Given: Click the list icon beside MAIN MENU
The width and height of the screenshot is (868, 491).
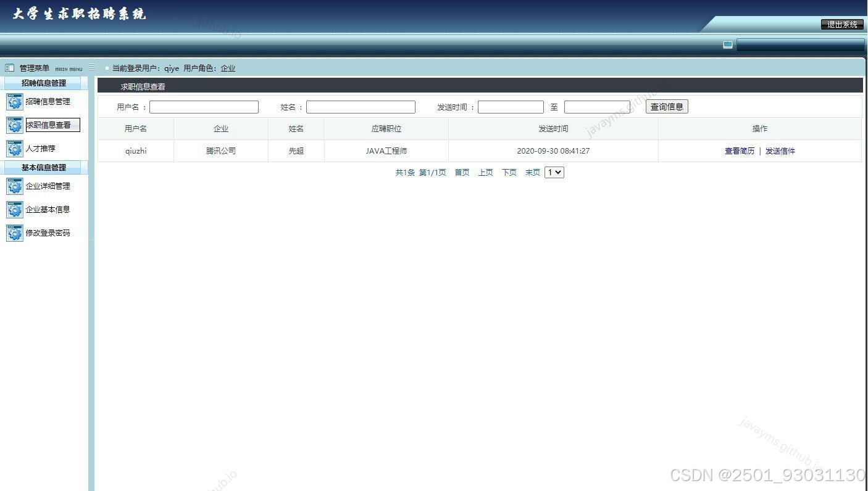Looking at the screenshot, I should point(92,67).
